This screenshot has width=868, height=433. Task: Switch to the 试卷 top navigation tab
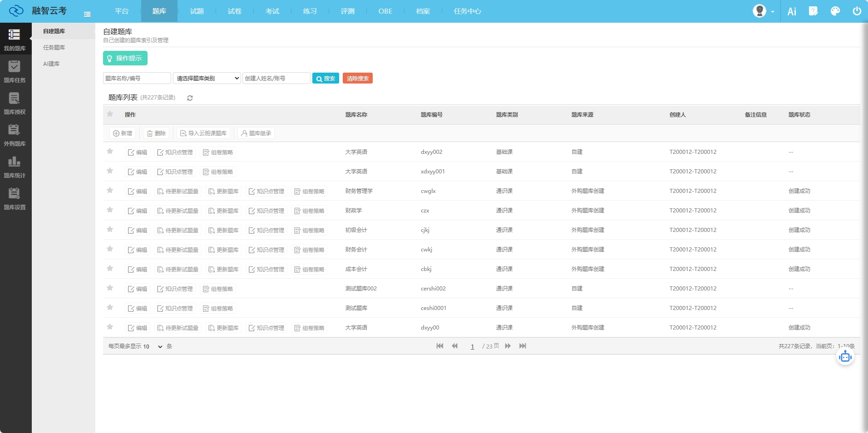pyautogui.click(x=234, y=11)
